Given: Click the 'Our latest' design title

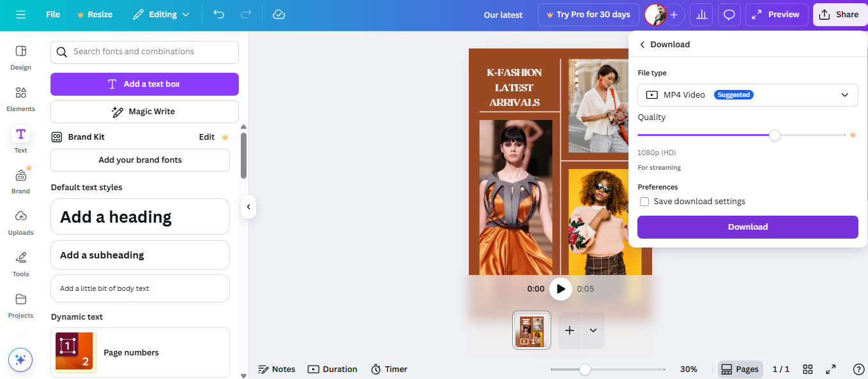Looking at the screenshot, I should click(x=503, y=15).
